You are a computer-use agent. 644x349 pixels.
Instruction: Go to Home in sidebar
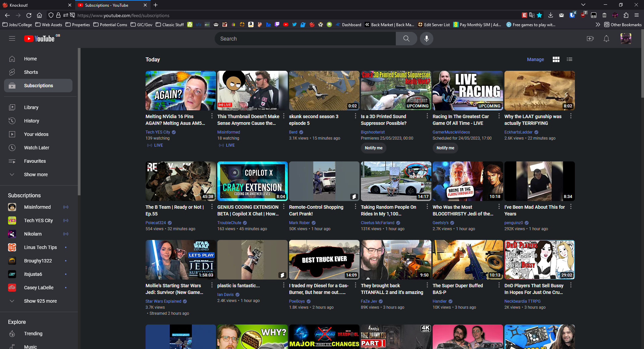click(38, 59)
